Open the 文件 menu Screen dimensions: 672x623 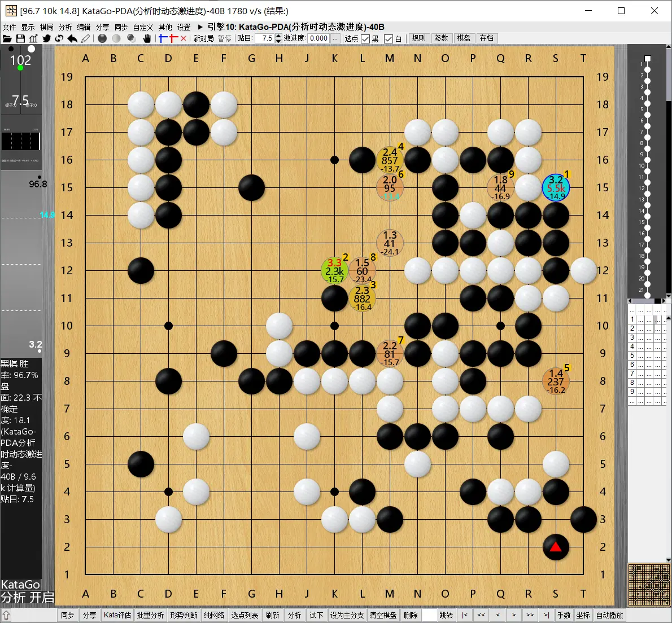tap(9, 27)
